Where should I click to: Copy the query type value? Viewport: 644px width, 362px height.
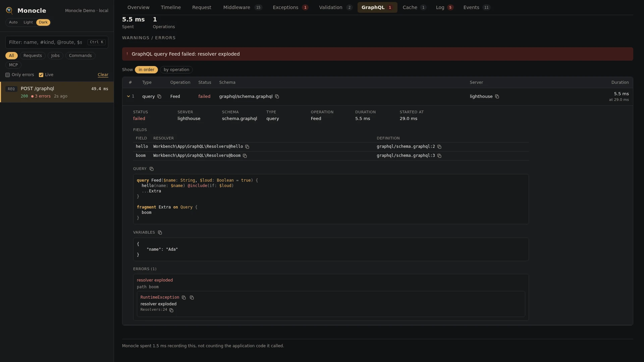coord(159,97)
